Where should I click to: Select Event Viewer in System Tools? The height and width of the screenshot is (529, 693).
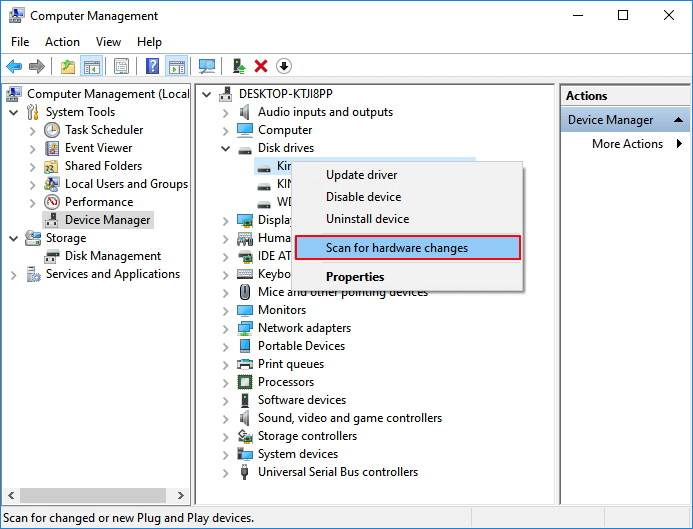coord(98,148)
